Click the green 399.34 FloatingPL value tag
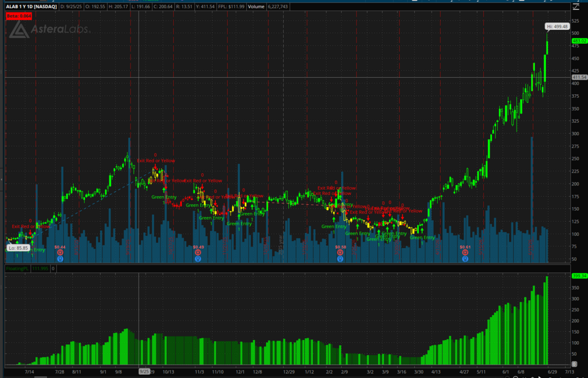This screenshot has width=588, height=378. (x=579, y=276)
